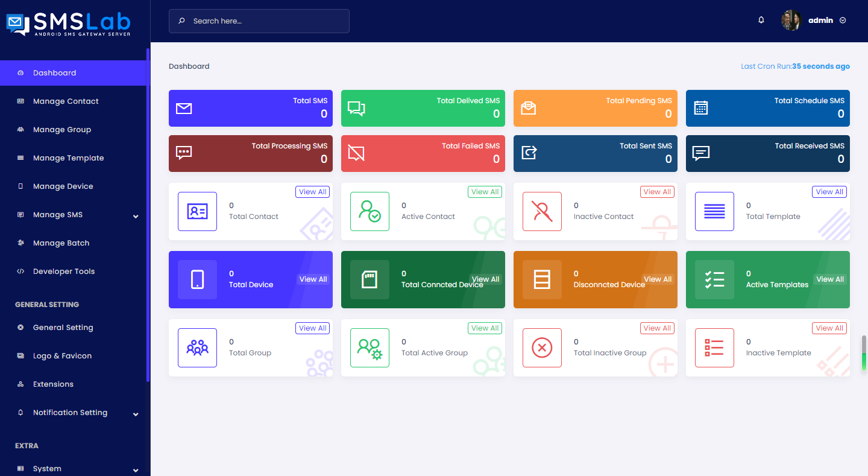Click the Total SMS envelope icon
This screenshot has width=868, height=476.
[x=184, y=109]
